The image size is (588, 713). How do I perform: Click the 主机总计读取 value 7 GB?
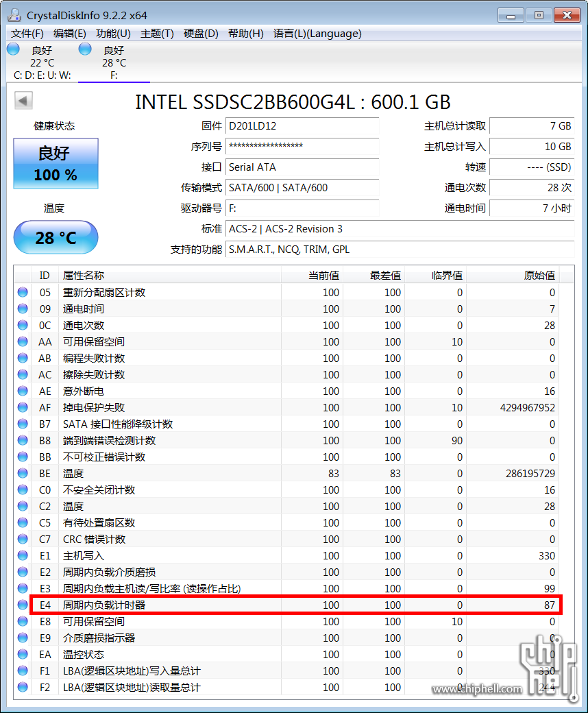click(532, 126)
